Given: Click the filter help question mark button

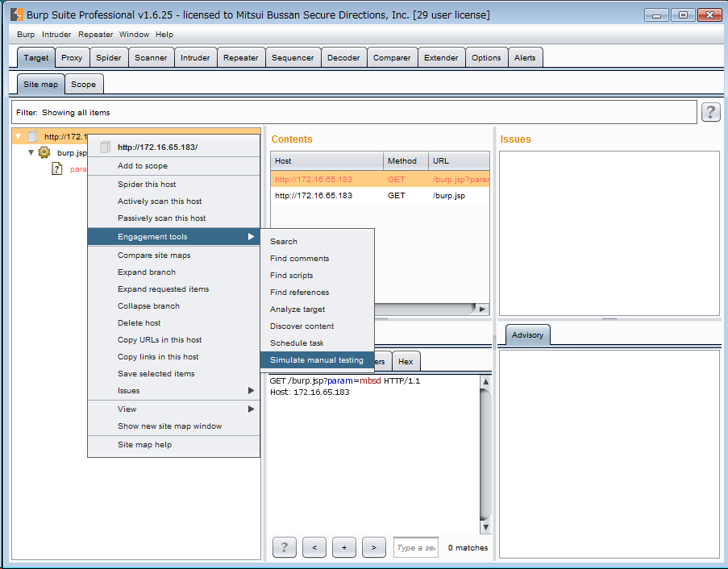Looking at the screenshot, I should click(x=710, y=112).
